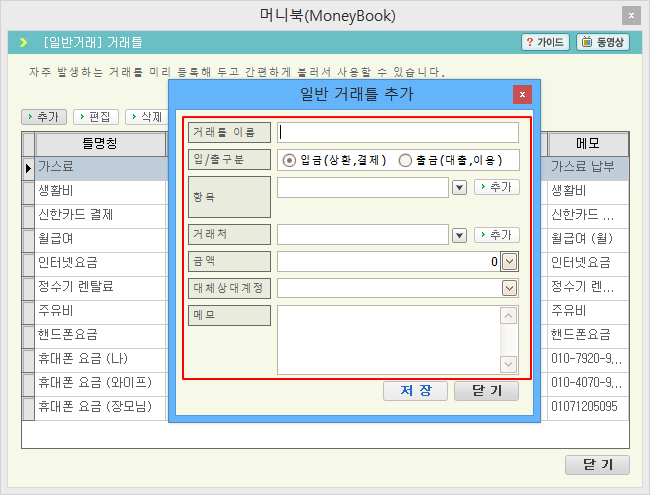Focus the 거래틀 이름 text field
The width and height of the screenshot is (650, 495).
[x=398, y=133]
